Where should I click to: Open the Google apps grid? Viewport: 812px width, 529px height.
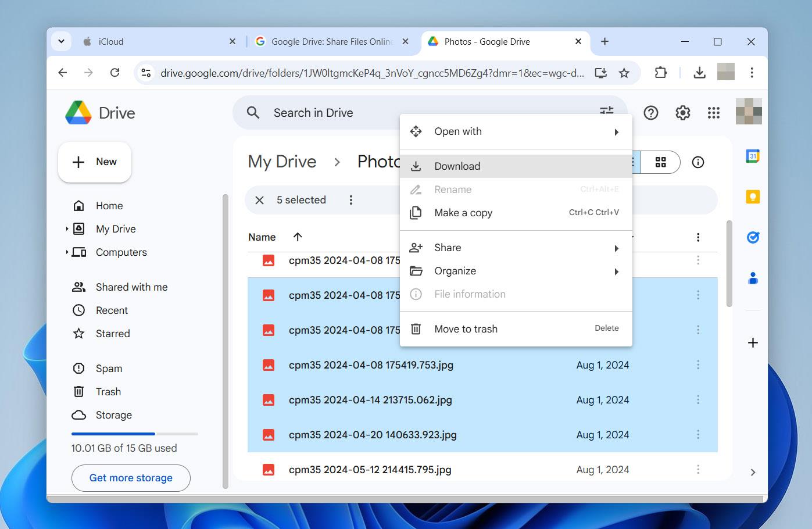[x=714, y=113]
